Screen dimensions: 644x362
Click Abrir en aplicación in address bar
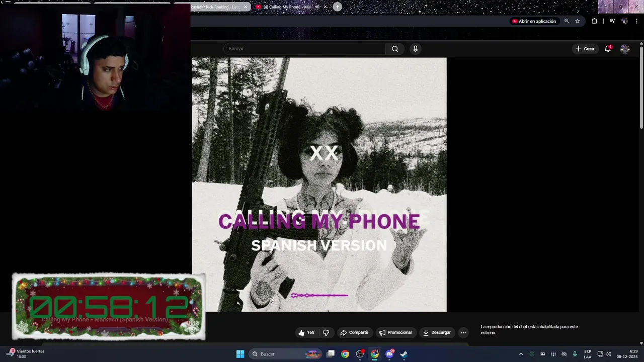[534, 21]
